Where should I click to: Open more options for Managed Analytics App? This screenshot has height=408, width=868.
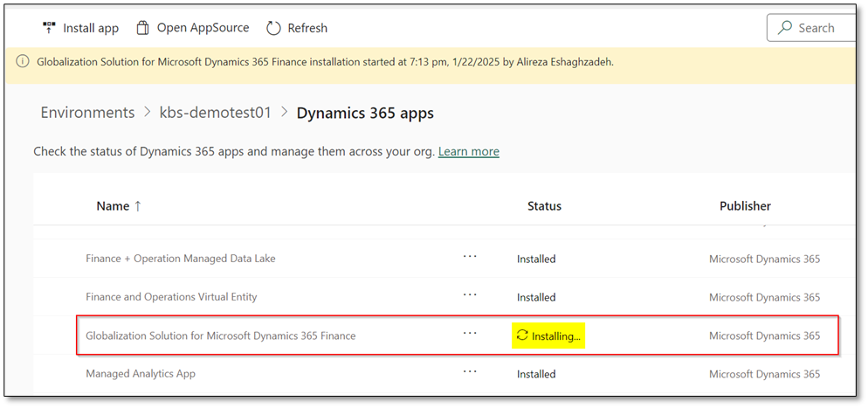click(x=470, y=372)
